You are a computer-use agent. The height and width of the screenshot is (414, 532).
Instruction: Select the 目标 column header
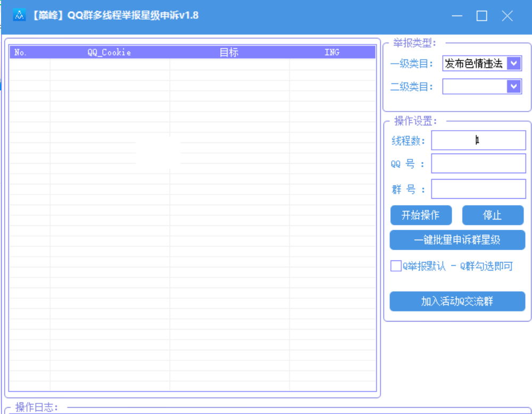pyautogui.click(x=229, y=52)
